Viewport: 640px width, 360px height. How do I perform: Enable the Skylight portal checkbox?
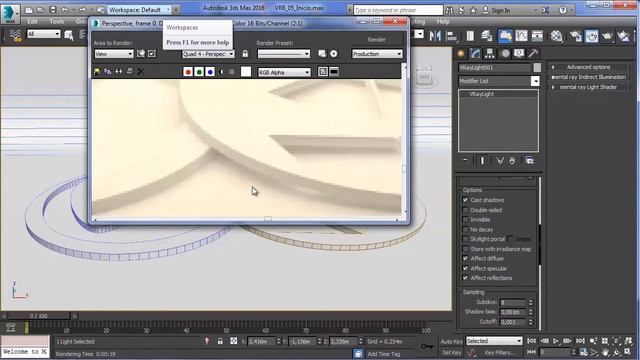pos(465,239)
